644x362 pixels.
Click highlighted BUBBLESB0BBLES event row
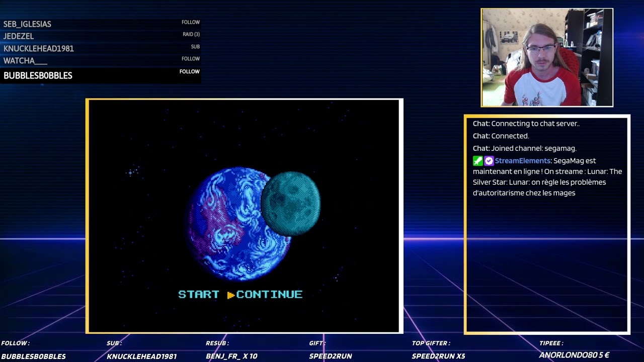pos(101,75)
